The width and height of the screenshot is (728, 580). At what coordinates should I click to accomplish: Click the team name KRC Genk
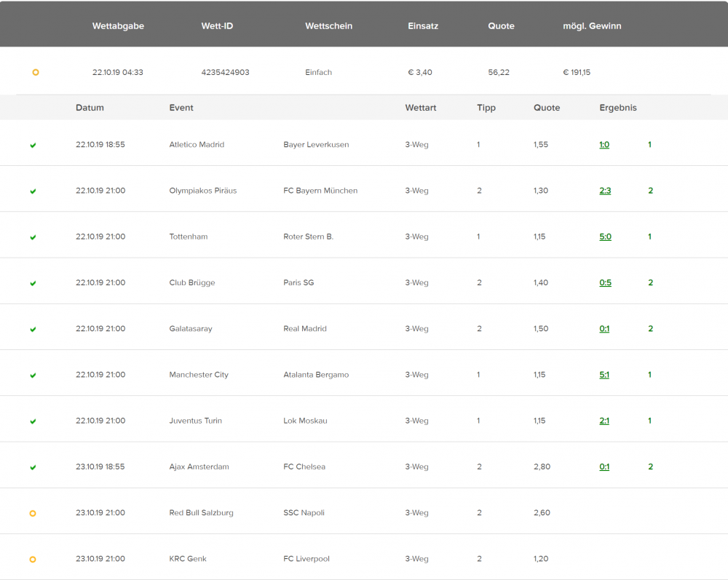[x=188, y=559]
